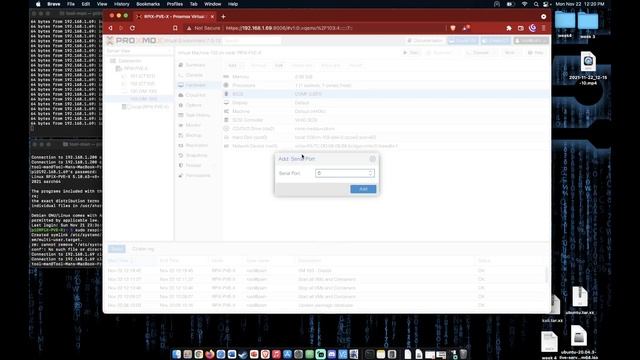This screenshot has width=640, height=360.
Task: Open Finder from the Dock
Action: coord(176,354)
